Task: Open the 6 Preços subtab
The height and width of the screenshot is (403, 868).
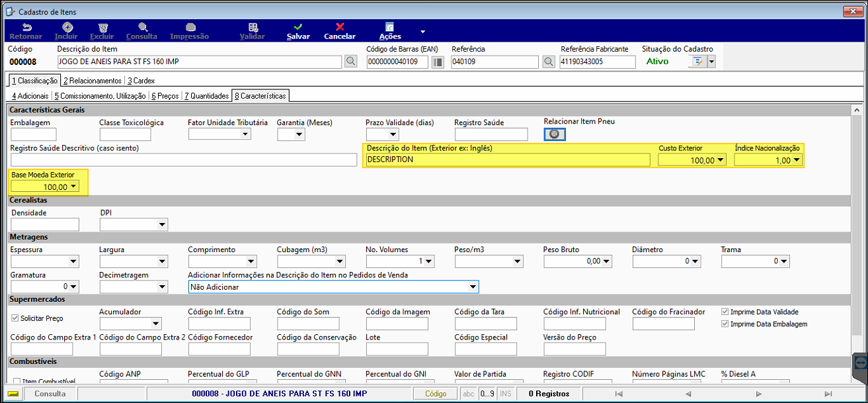Action: tap(165, 96)
